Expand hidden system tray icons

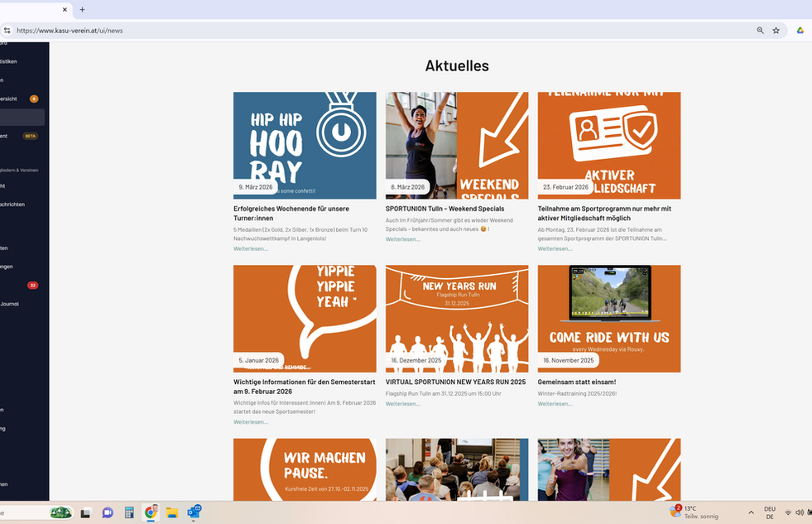[x=751, y=512]
